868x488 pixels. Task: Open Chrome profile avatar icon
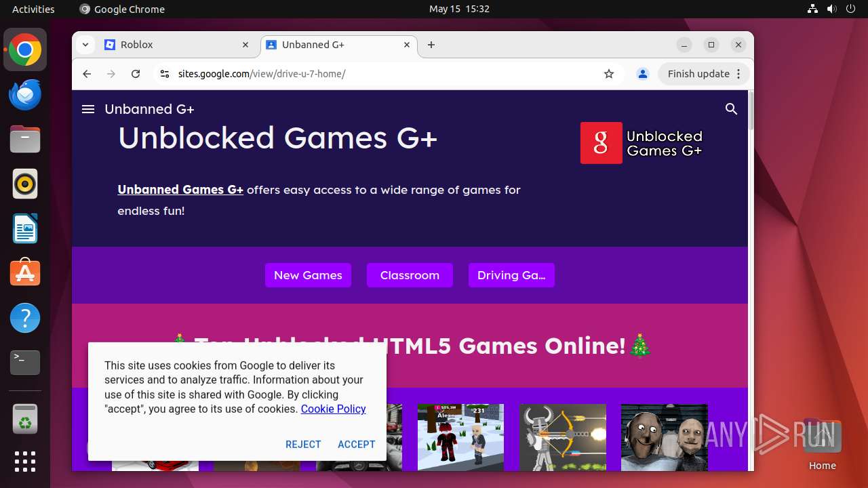(643, 74)
